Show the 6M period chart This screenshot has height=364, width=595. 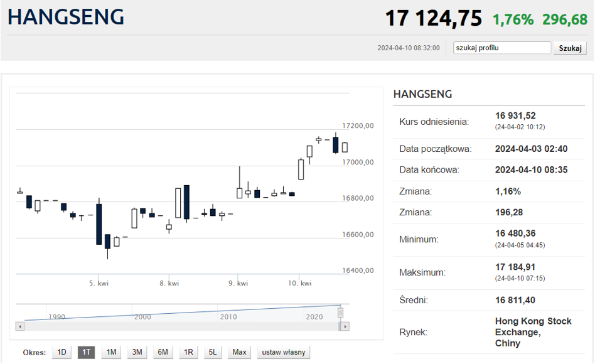(163, 352)
